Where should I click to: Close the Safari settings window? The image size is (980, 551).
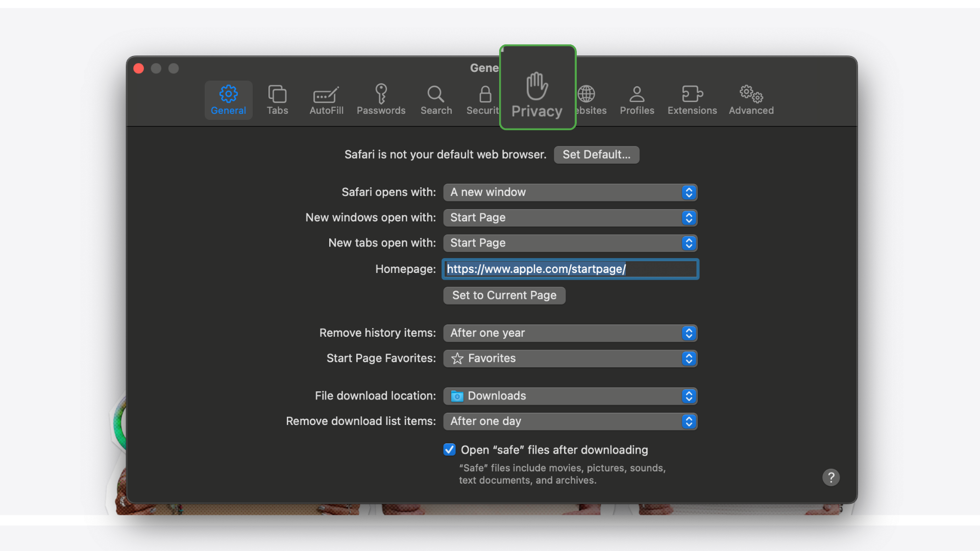tap(139, 68)
